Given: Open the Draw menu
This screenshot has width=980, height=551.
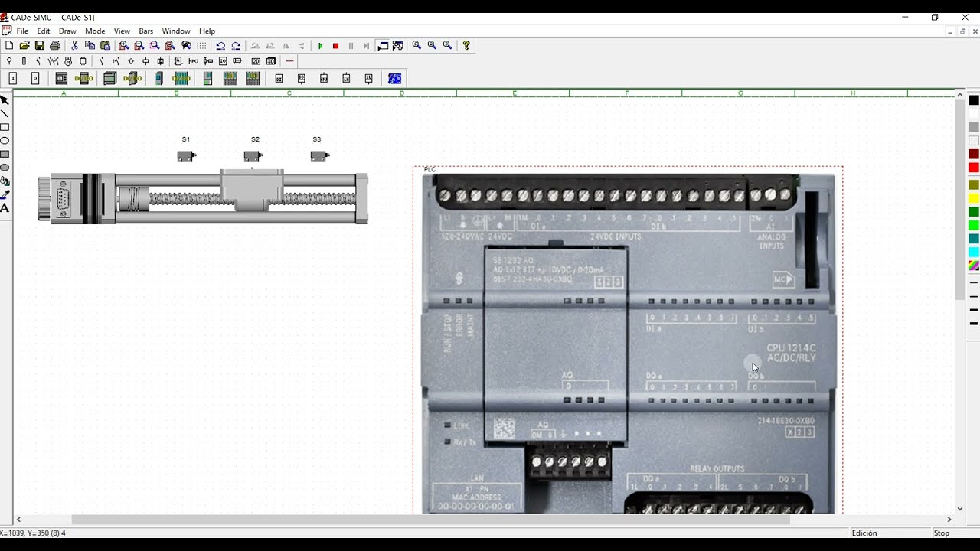Looking at the screenshot, I should pos(67,31).
